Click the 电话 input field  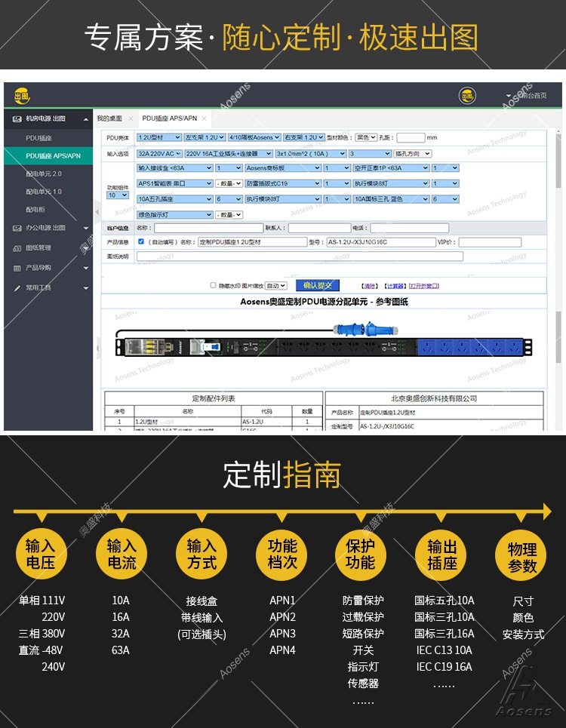pos(410,228)
